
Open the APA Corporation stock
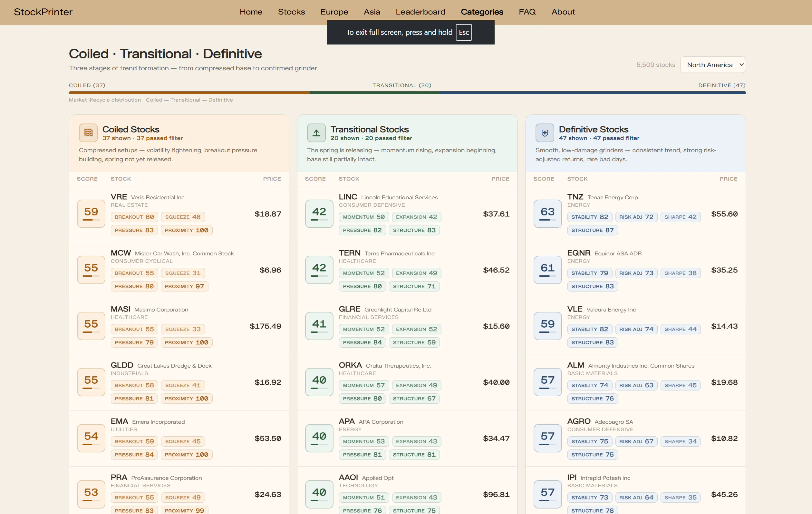(x=407, y=438)
